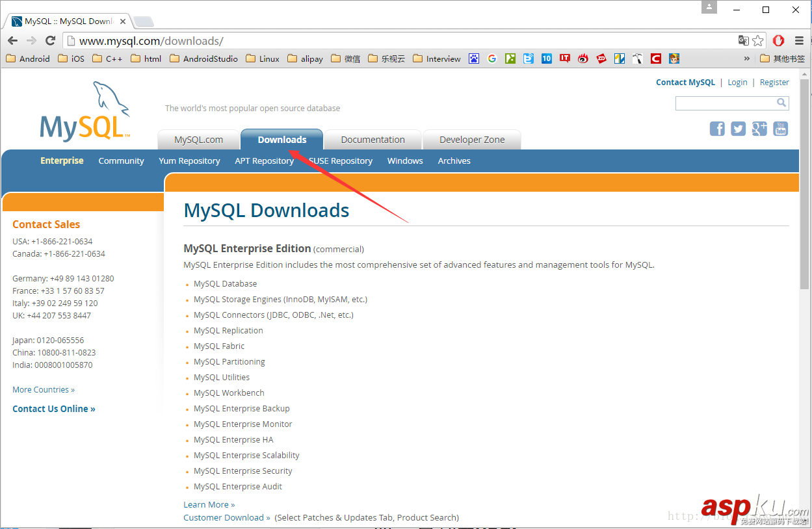Open the Baidu paw bookmark
The width and height of the screenshot is (812, 529).
click(474, 58)
